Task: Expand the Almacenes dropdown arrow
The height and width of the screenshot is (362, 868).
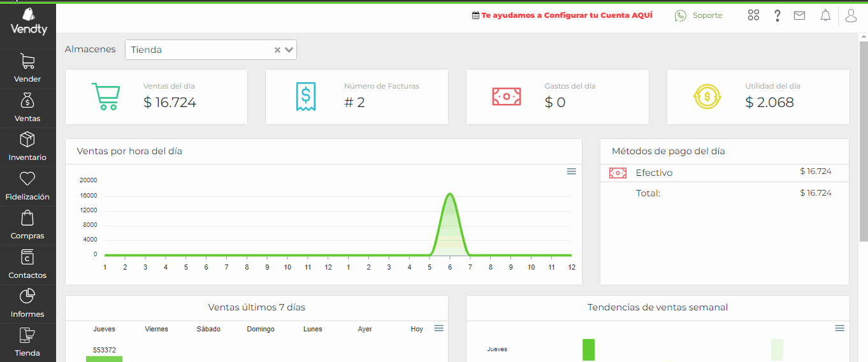Action: [289, 50]
